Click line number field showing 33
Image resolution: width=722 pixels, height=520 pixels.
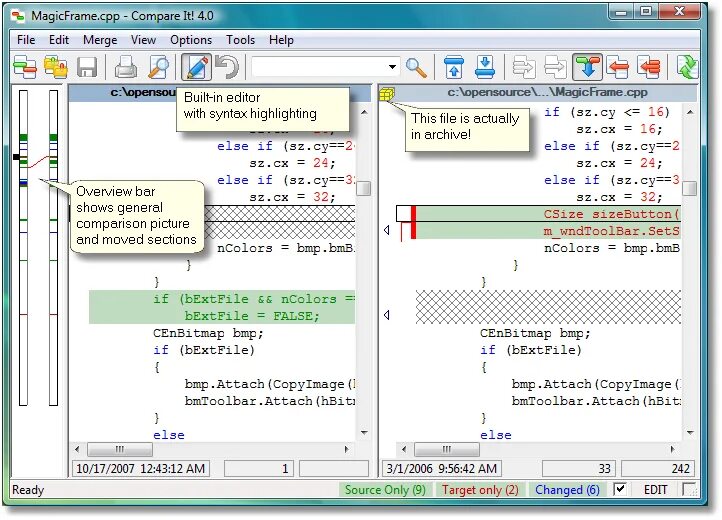[x=579, y=469]
